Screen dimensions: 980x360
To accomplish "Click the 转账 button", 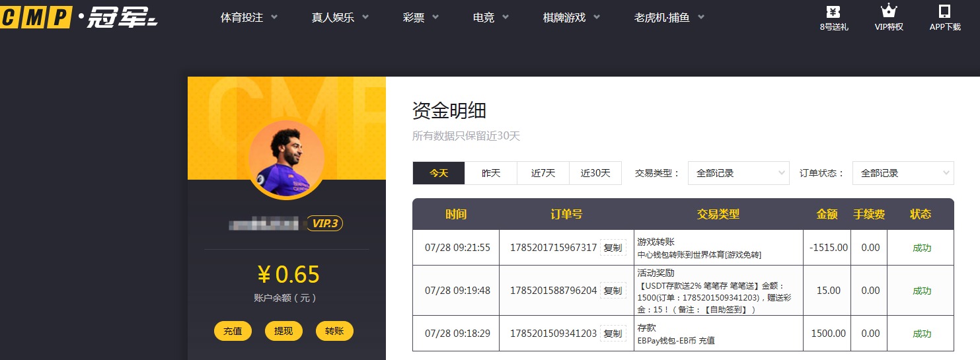I will tap(334, 331).
